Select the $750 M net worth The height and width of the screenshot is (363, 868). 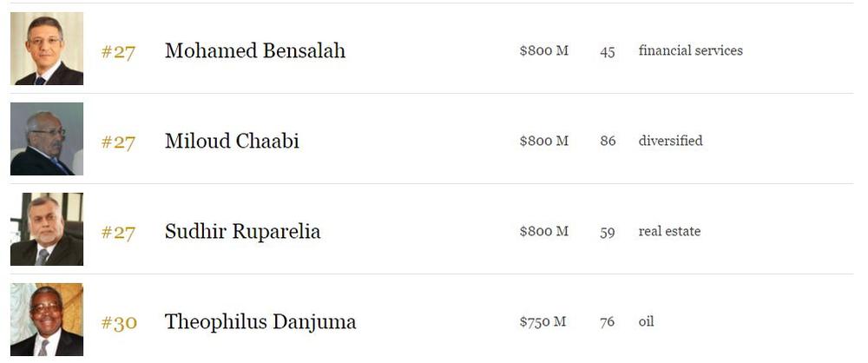542,321
